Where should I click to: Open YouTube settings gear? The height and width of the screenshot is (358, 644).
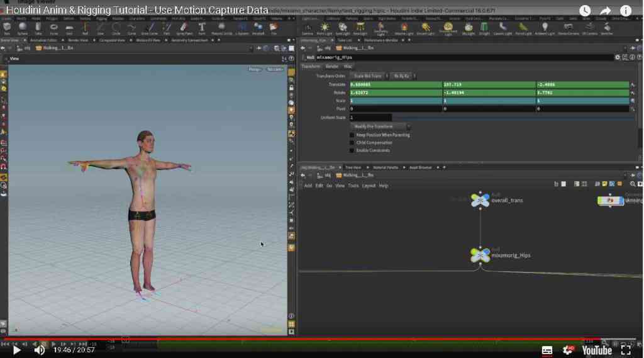(x=569, y=350)
